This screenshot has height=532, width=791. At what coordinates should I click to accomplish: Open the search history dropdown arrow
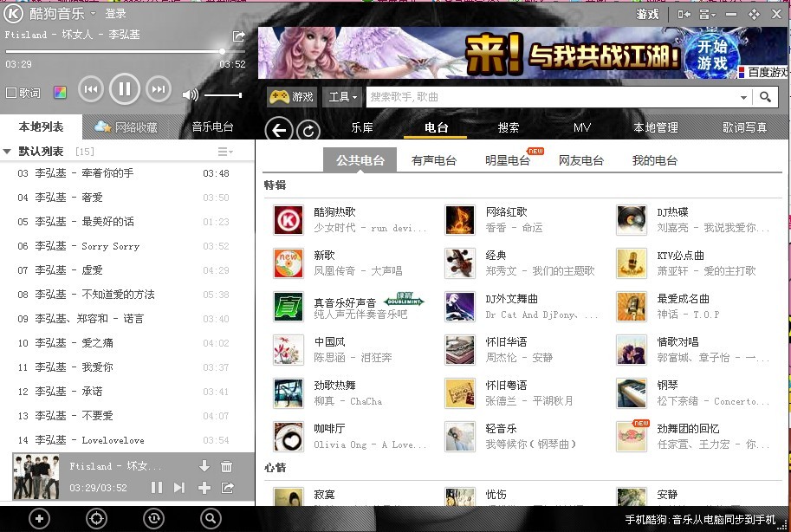[743, 97]
